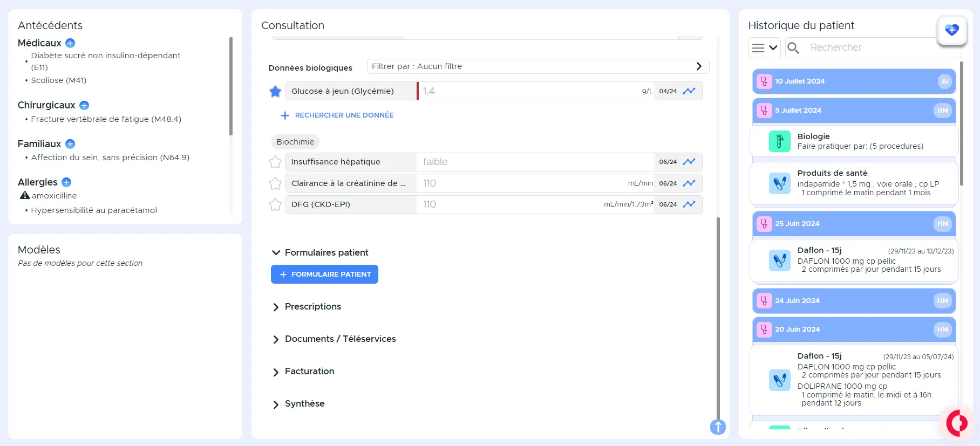Click the HM badge on 24 Juin 2024
This screenshot has height=446, width=980.
(943, 301)
